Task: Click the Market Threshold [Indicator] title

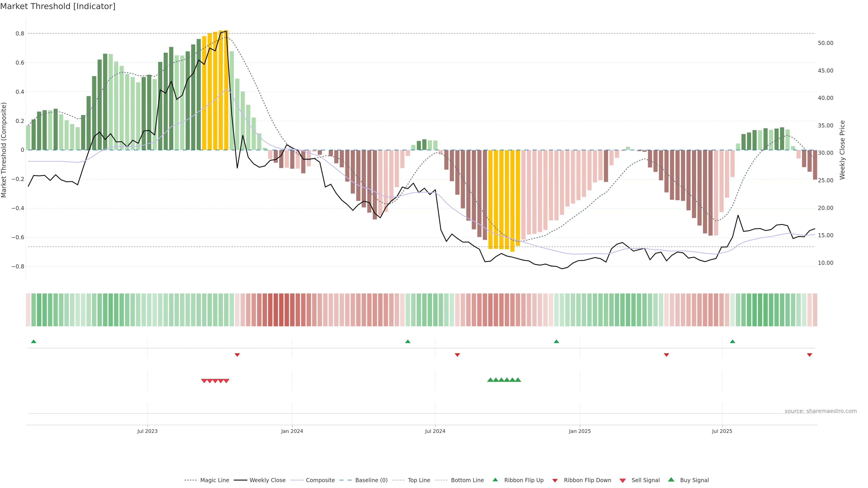Action: [x=58, y=6]
